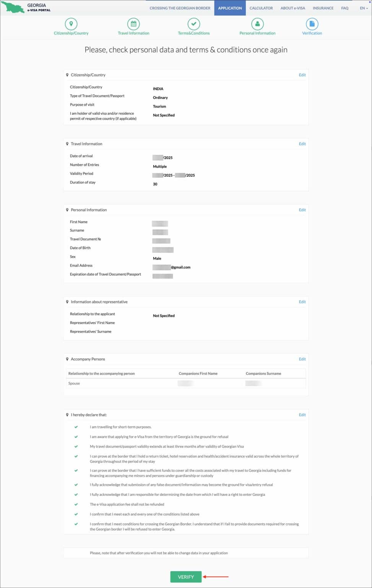Screen dimensions: 372x588
Task: Click the Georgia e-Visa Portal logo
Action: 26,8
